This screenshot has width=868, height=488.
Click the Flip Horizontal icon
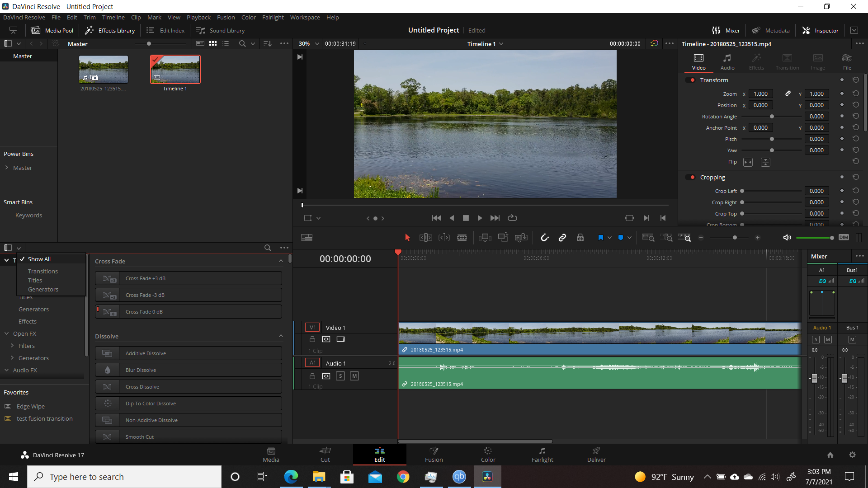[748, 162]
